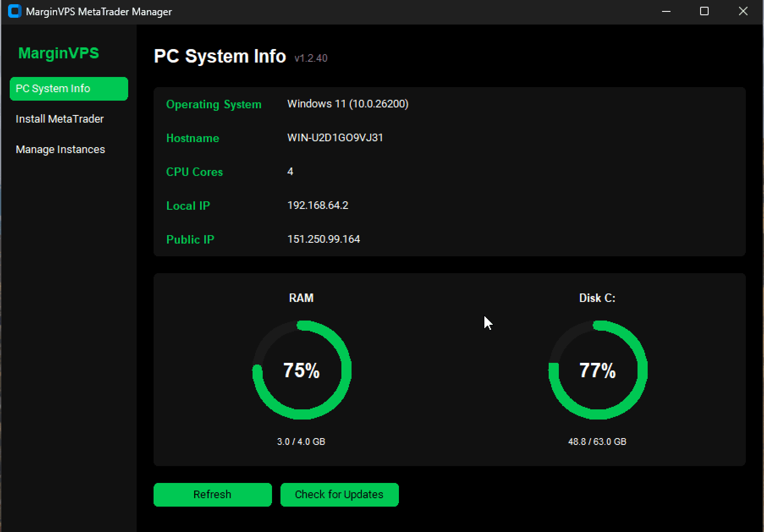The height and width of the screenshot is (532, 764).
Task: Open the PC System Info page
Action: tap(69, 89)
